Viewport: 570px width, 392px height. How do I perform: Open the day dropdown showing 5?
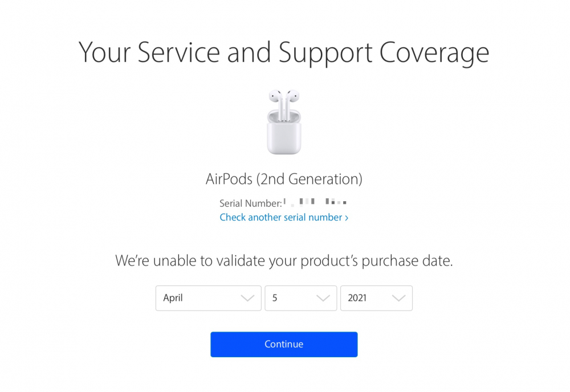300,298
